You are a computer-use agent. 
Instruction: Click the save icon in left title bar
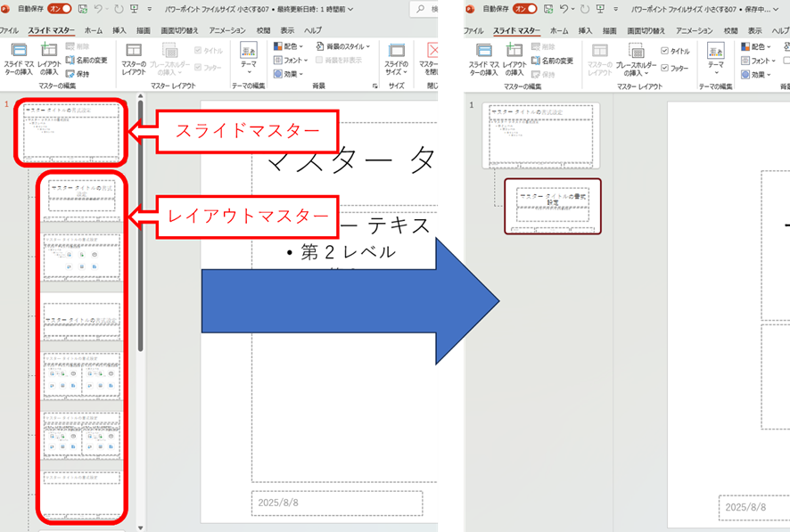(x=83, y=9)
